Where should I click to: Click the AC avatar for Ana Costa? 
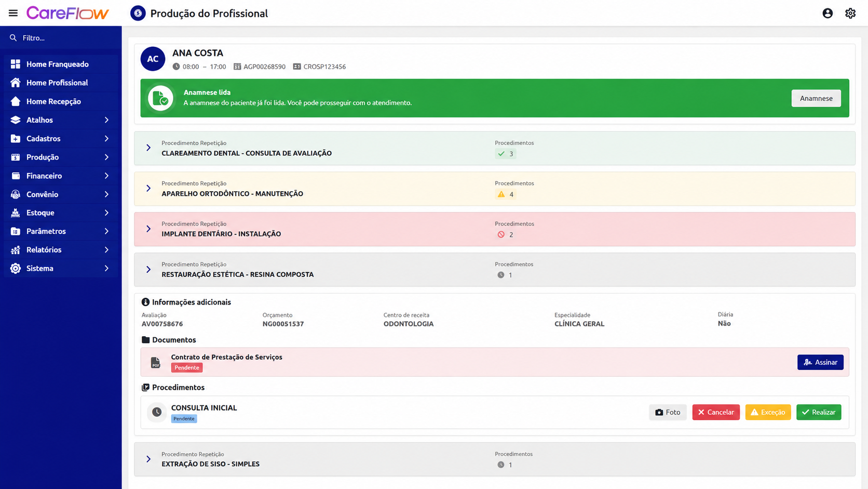coord(153,59)
